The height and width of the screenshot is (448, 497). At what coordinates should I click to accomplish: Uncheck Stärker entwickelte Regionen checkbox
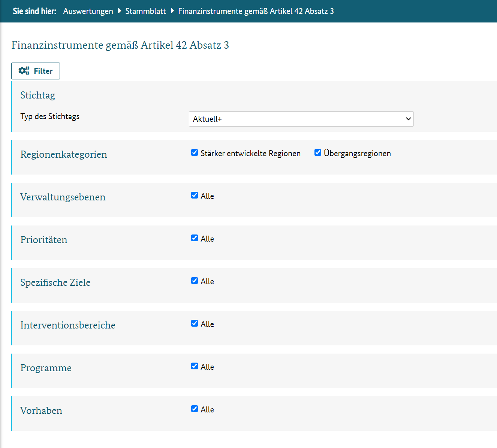click(x=195, y=152)
